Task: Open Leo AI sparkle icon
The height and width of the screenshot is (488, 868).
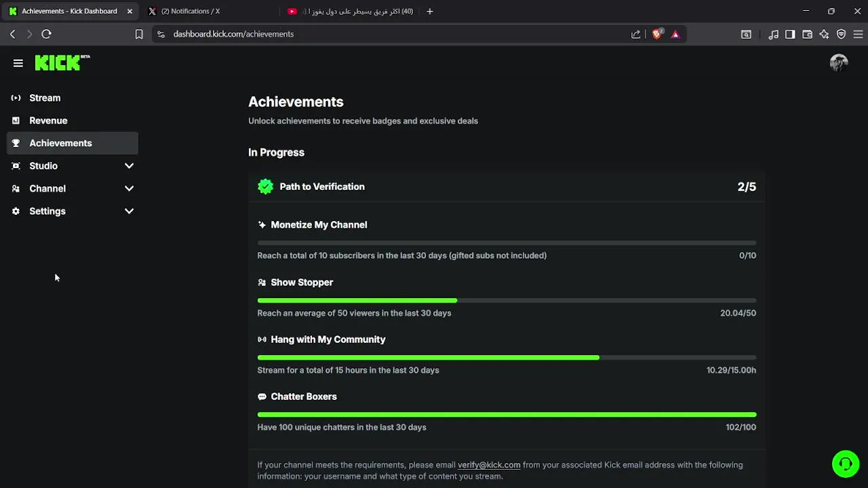Action: (x=824, y=34)
